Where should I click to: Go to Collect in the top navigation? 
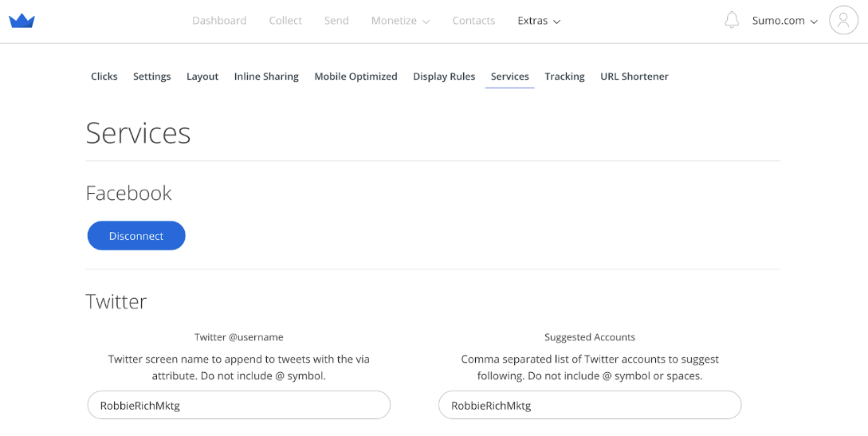pyautogui.click(x=285, y=21)
